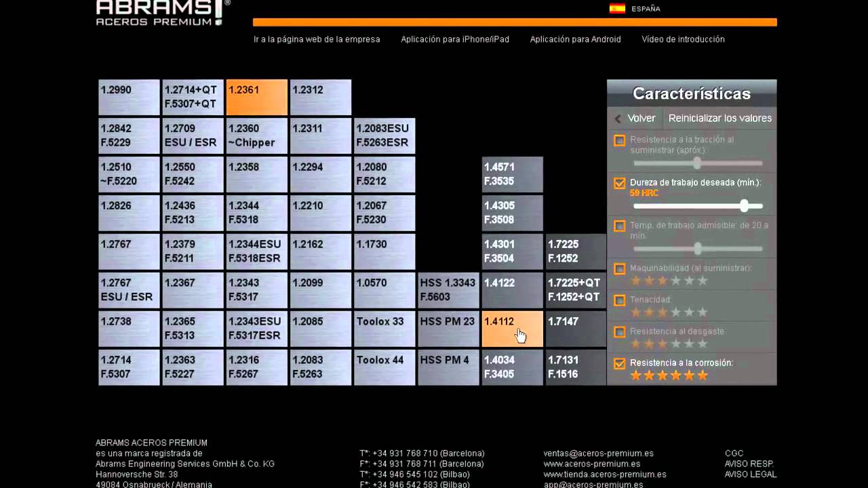Viewport: 868px width, 488px height.
Task: Open the AVISO LEGAL link
Action: click(x=750, y=474)
